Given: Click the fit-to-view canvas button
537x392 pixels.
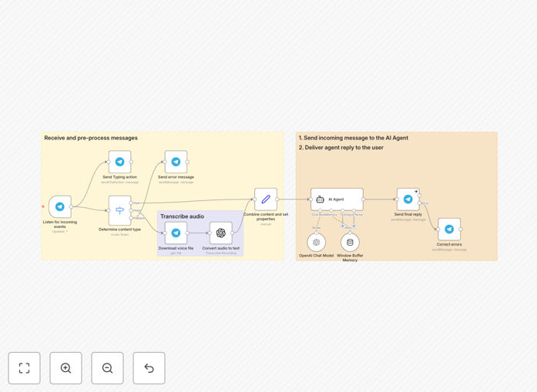Looking at the screenshot, I should tap(25, 368).
